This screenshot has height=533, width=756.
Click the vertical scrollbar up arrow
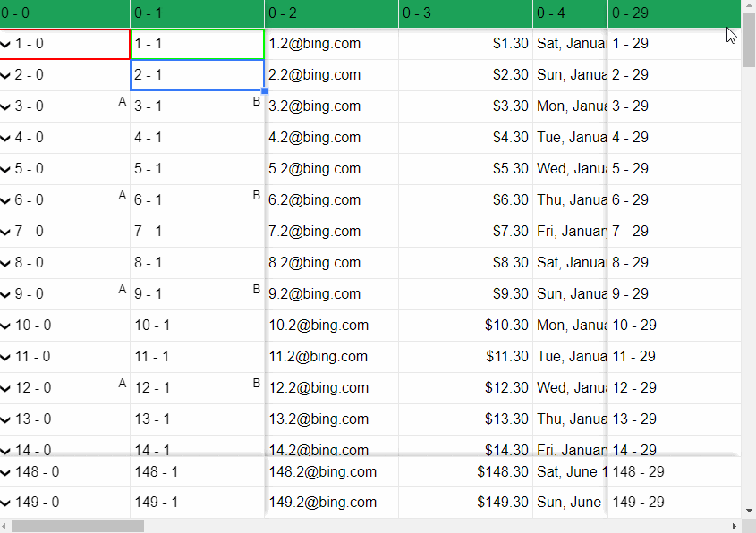tap(749, 6)
